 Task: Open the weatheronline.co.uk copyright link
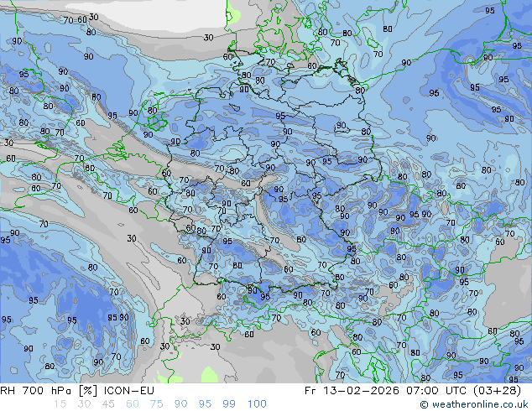click(474, 404)
